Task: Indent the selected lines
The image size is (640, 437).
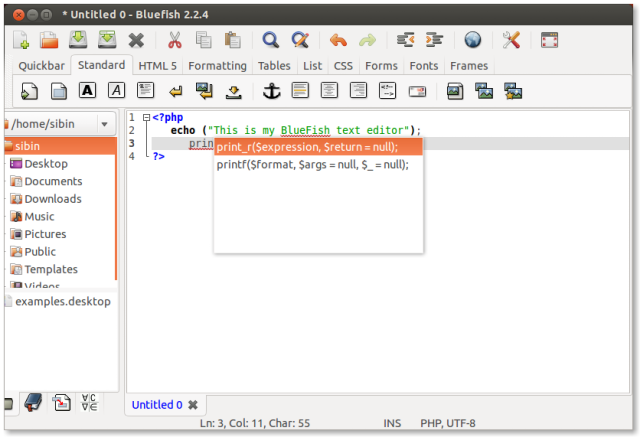Action: click(x=434, y=40)
